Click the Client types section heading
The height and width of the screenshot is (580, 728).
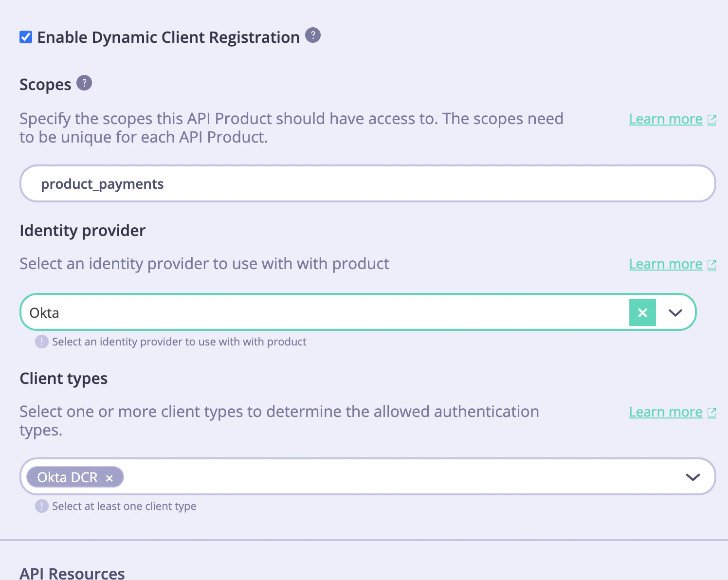pos(63,378)
